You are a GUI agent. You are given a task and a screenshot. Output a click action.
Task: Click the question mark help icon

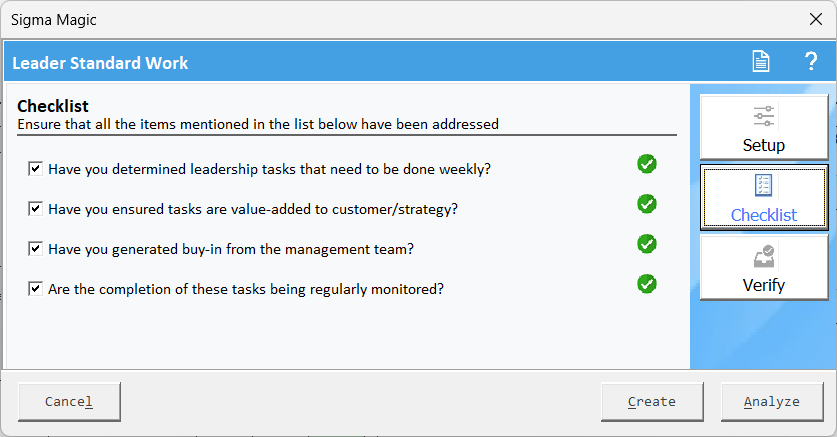pos(811,61)
